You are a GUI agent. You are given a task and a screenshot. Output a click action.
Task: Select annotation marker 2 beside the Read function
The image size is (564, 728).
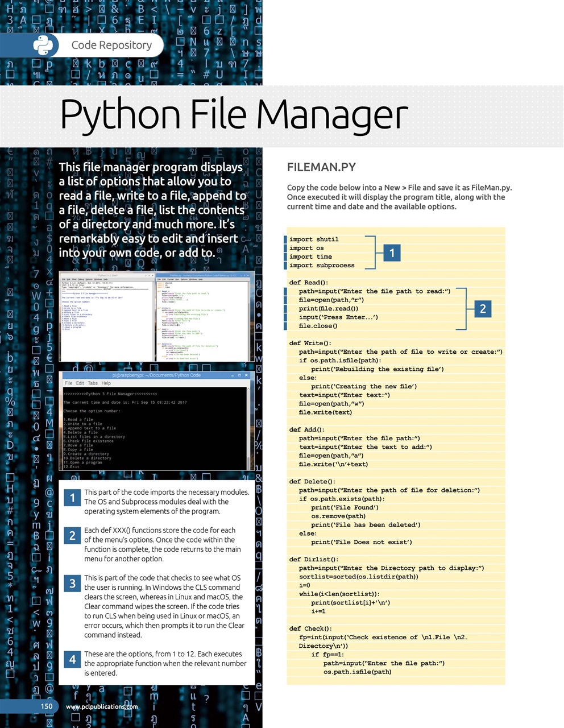pos(483,309)
